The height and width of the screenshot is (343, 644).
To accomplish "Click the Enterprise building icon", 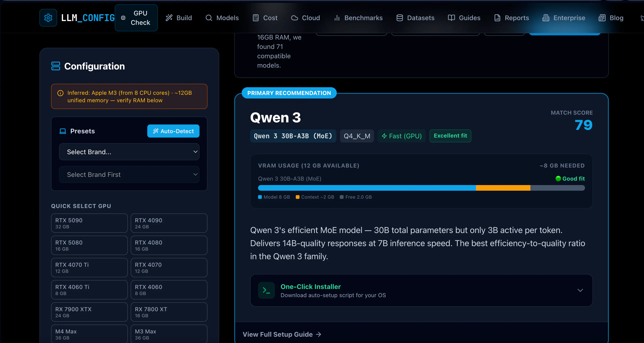I will click(546, 18).
